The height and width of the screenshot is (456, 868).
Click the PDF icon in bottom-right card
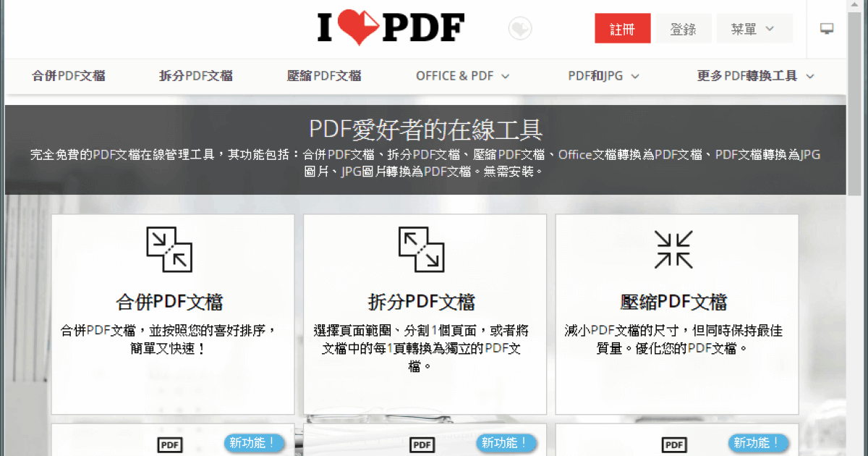click(674, 444)
